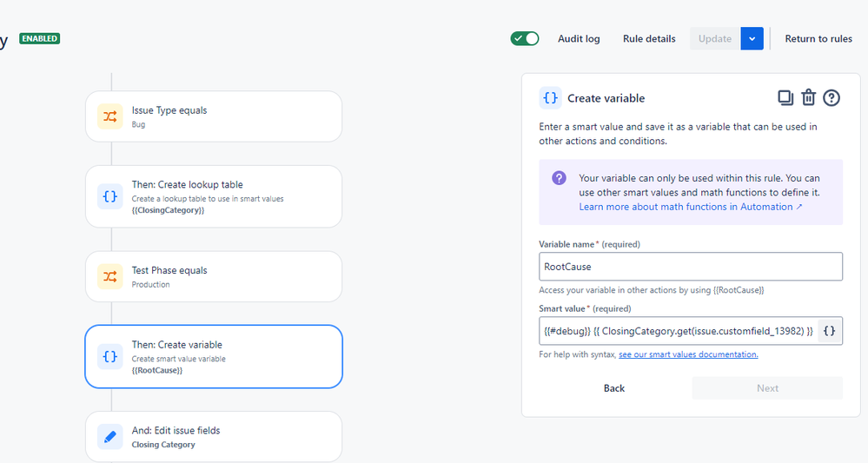Open Rule details
This screenshot has width=868, height=463.
coord(649,38)
